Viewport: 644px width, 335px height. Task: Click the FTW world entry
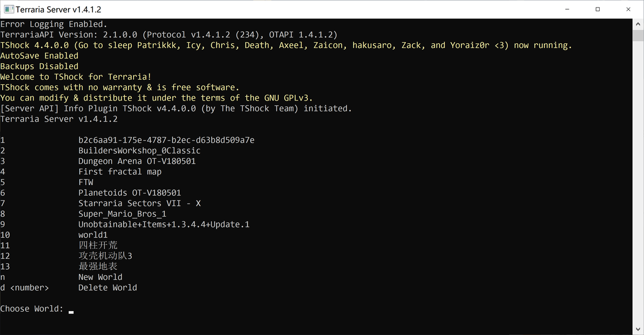86,182
